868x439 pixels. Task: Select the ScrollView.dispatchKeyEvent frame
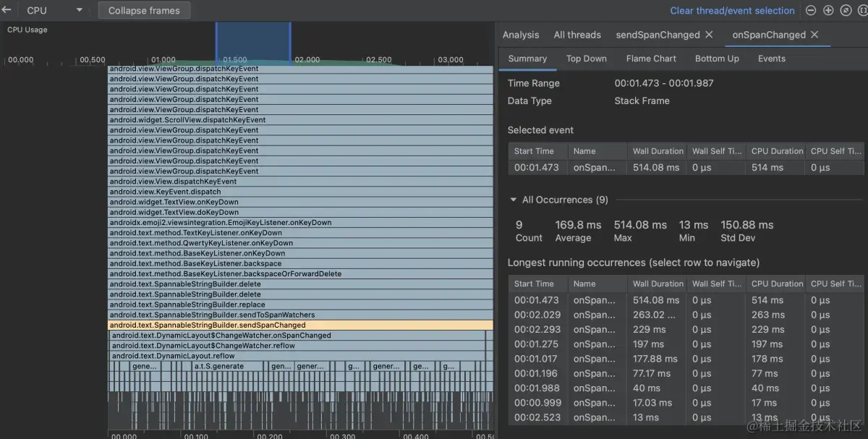tap(301, 120)
